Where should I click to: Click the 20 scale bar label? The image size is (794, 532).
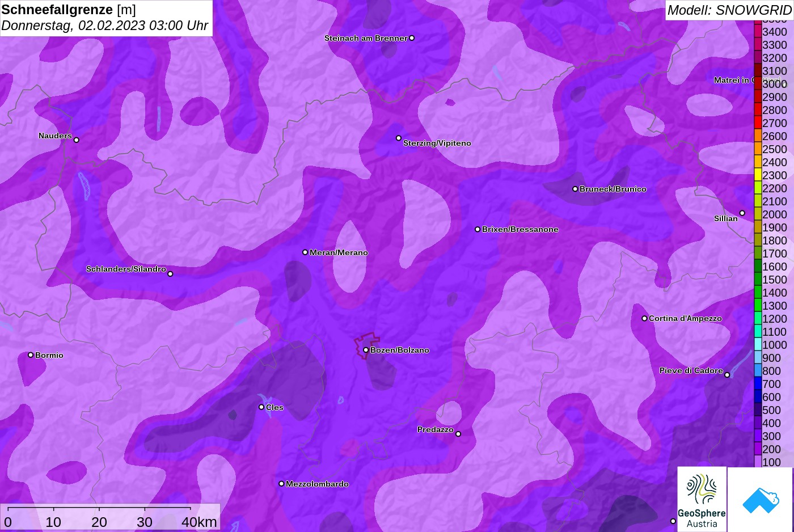tap(99, 522)
